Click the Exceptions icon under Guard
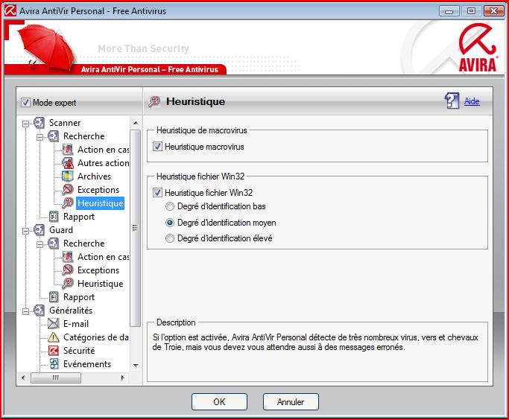Image resolution: width=509 pixels, height=420 pixels. 68,270
